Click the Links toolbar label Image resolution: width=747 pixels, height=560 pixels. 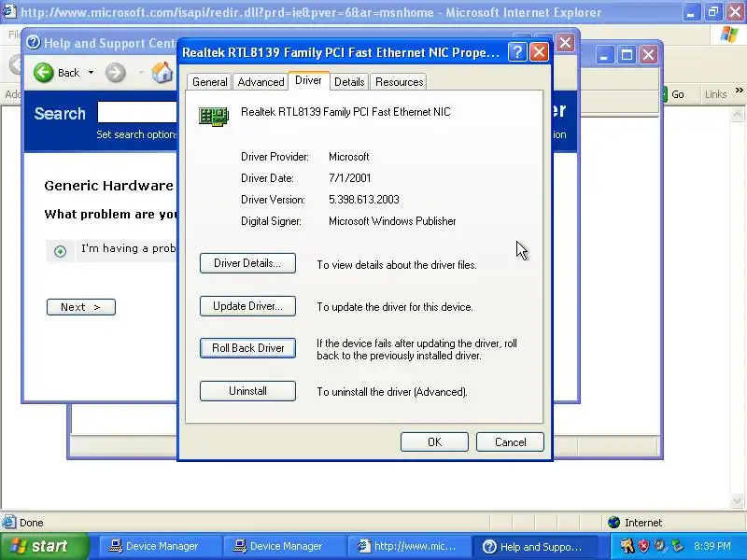(715, 94)
